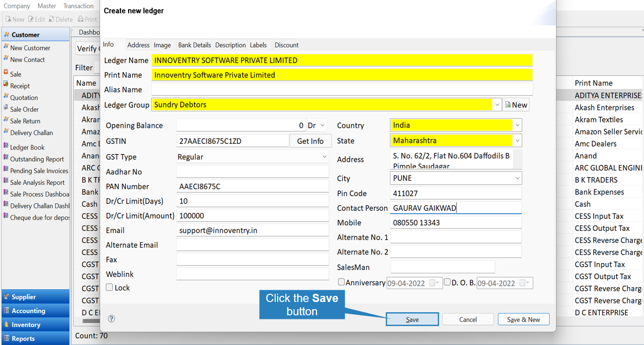The image size is (644, 345).
Task: Switch to the Labels tab
Action: pyautogui.click(x=258, y=45)
